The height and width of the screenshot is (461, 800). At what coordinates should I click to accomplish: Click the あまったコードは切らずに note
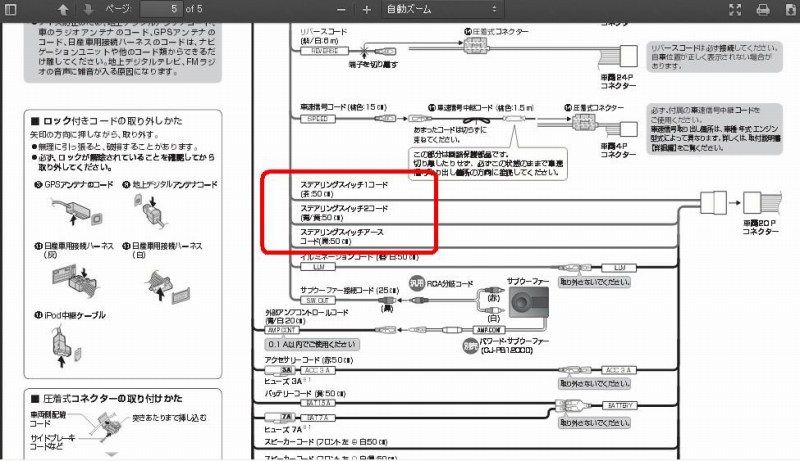tap(450, 135)
